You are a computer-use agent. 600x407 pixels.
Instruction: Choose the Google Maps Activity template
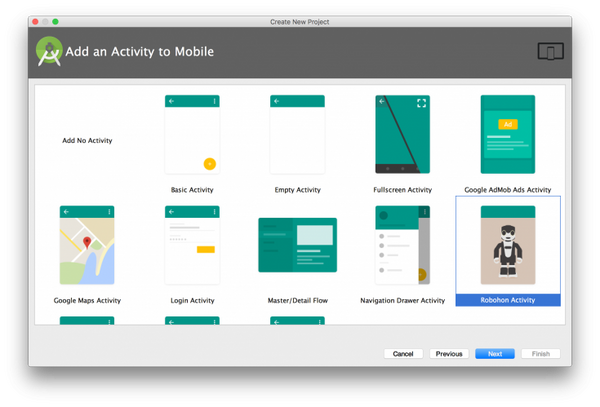click(x=87, y=246)
